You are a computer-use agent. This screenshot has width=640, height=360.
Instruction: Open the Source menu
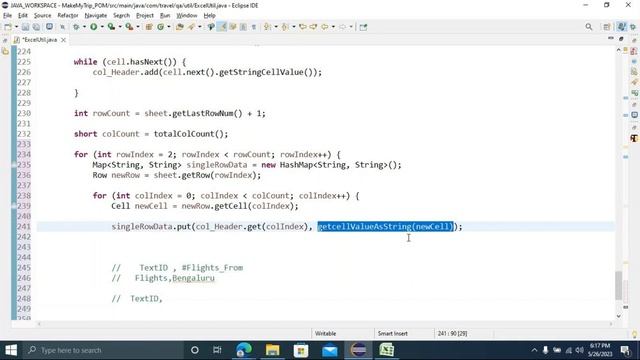pyautogui.click(x=42, y=16)
